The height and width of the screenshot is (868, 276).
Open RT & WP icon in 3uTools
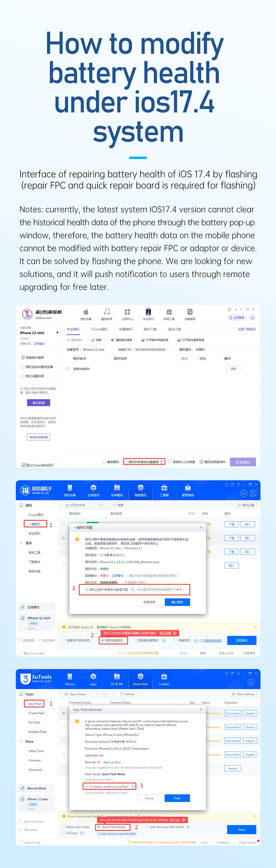click(x=117, y=676)
